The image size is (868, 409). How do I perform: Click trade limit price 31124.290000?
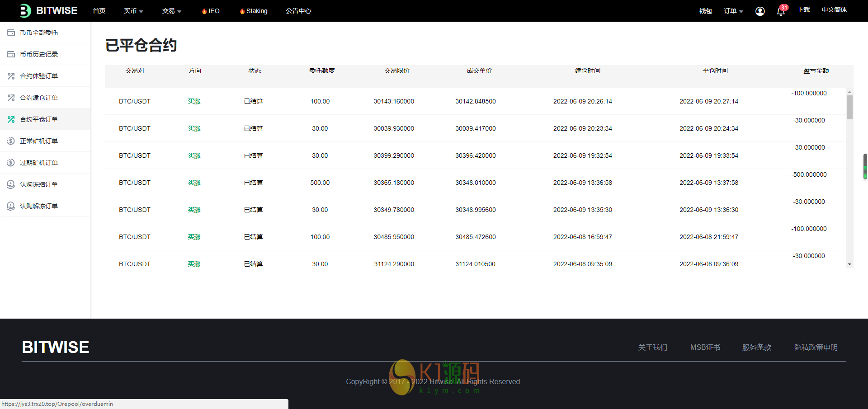tap(394, 264)
